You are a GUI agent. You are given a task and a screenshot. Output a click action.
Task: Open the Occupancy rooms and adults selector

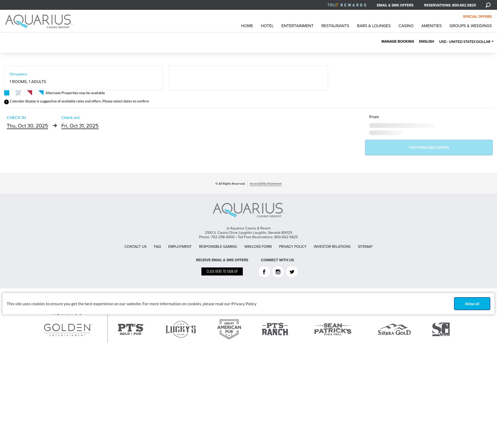pos(83,78)
